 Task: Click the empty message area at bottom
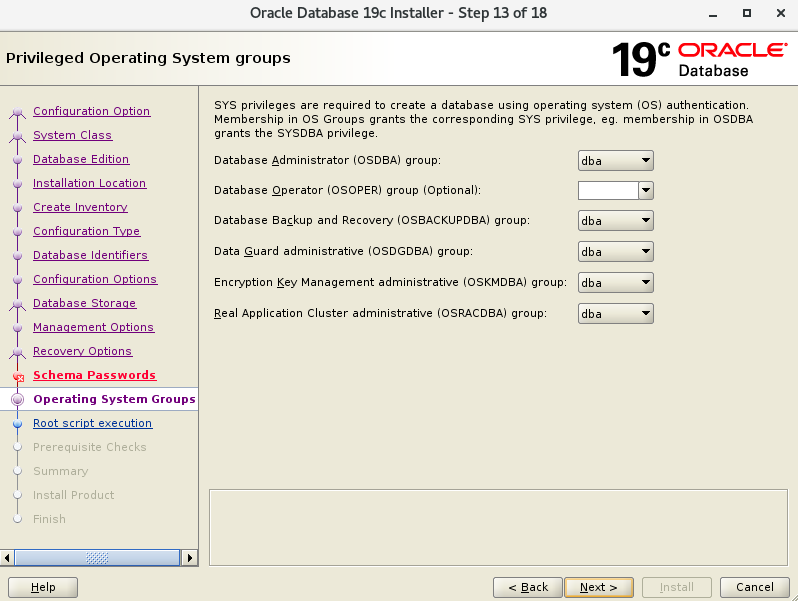click(x=498, y=528)
